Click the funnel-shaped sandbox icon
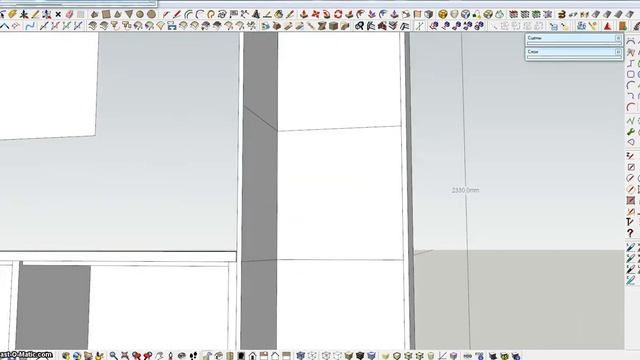 (x=115, y=26)
